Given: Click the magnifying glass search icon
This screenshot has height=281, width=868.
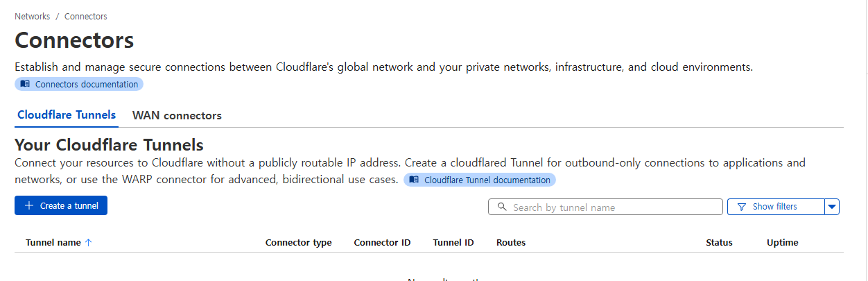Looking at the screenshot, I should pyautogui.click(x=502, y=207).
